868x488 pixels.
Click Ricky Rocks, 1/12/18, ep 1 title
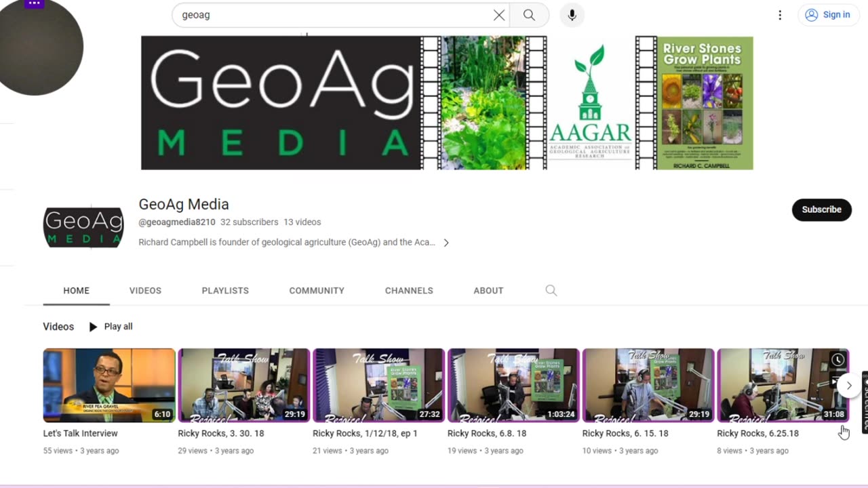tap(365, 433)
